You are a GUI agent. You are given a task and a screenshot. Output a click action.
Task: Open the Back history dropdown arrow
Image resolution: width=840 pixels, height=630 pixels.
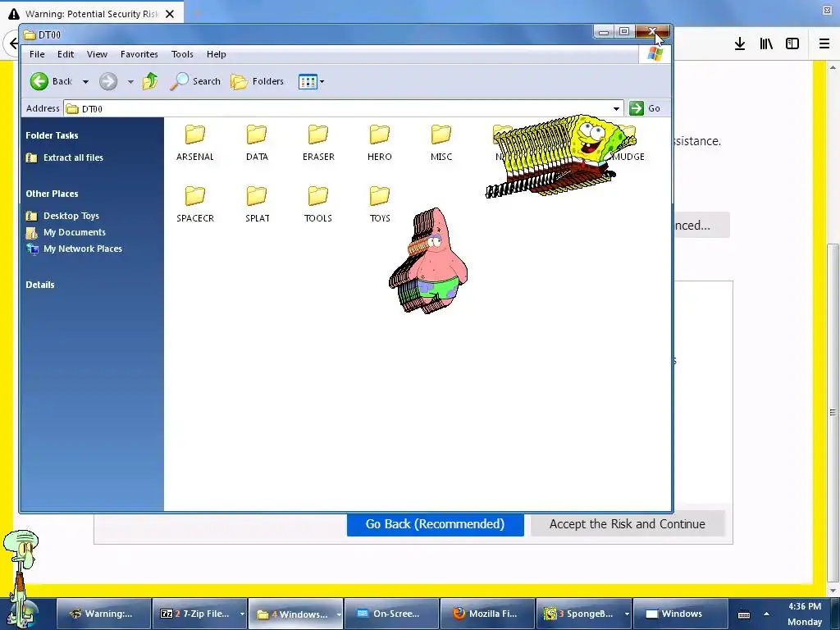(85, 82)
